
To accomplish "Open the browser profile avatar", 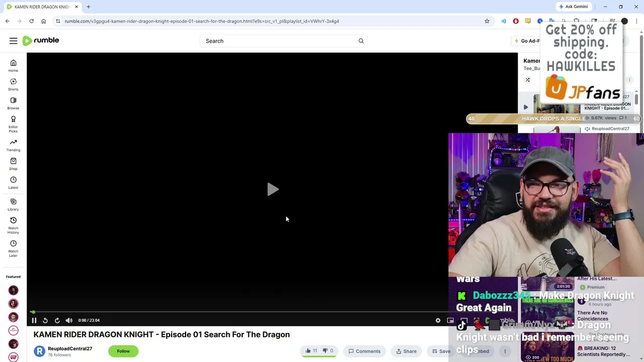I will click(x=624, y=21).
